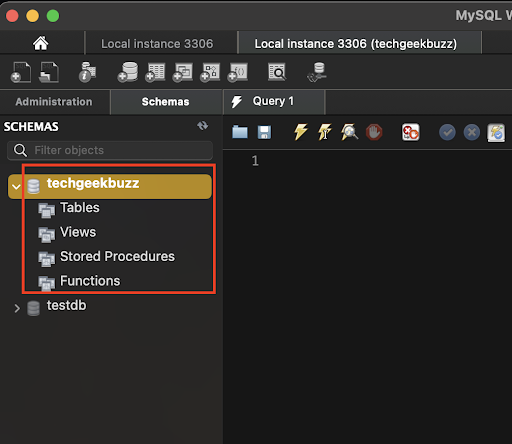512x444 pixels.
Task: Switch to the Schemas tab
Action: pyautogui.click(x=166, y=102)
